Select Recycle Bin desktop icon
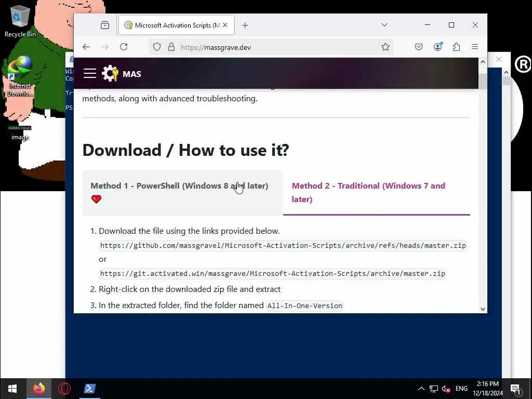The image size is (532, 399). (20, 21)
